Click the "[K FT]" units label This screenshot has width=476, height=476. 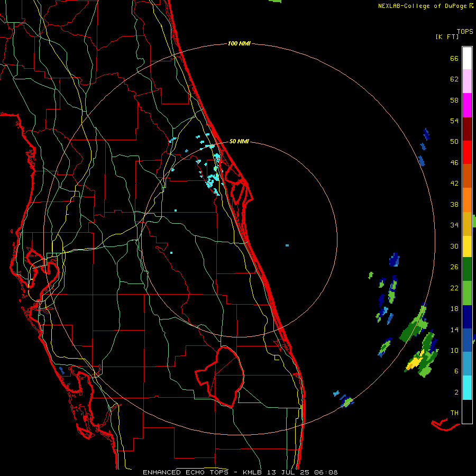[x=447, y=36]
